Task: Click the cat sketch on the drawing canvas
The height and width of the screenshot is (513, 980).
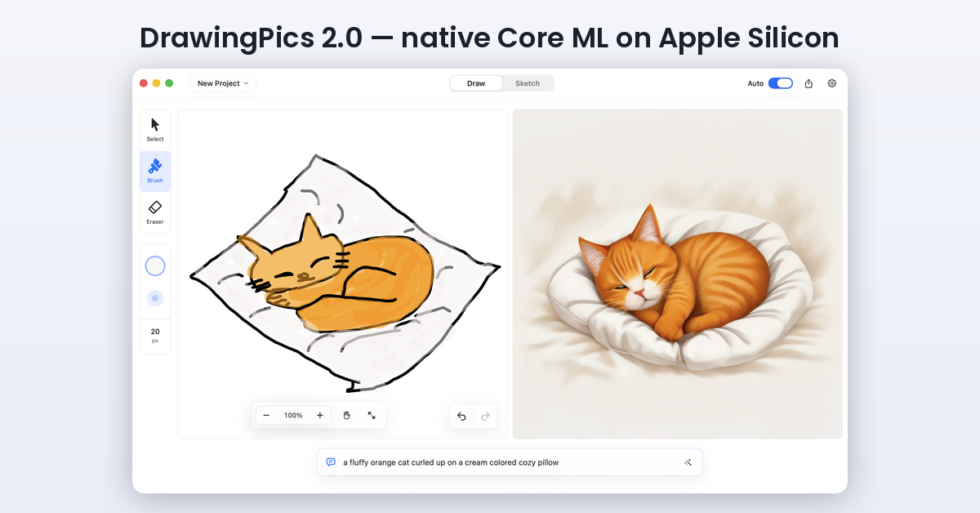Action: point(343,274)
